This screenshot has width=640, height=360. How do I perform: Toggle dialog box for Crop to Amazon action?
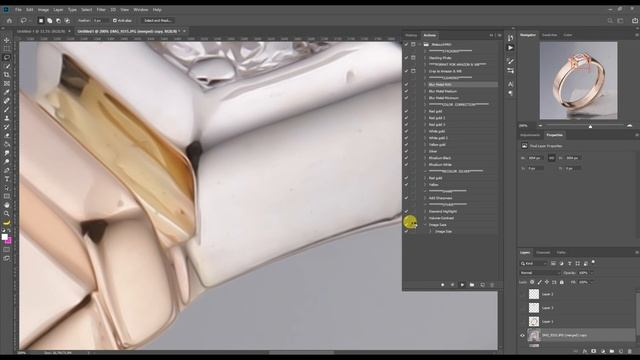click(x=413, y=71)
